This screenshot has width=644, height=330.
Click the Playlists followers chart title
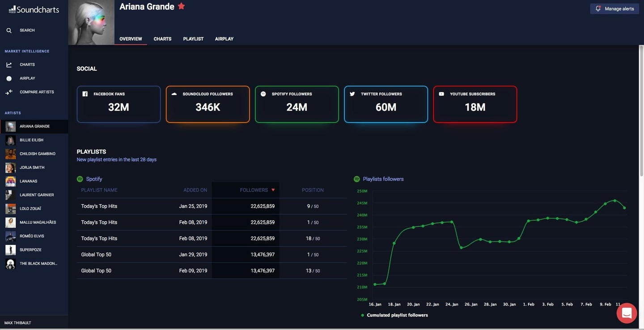(x=383, y=179)
